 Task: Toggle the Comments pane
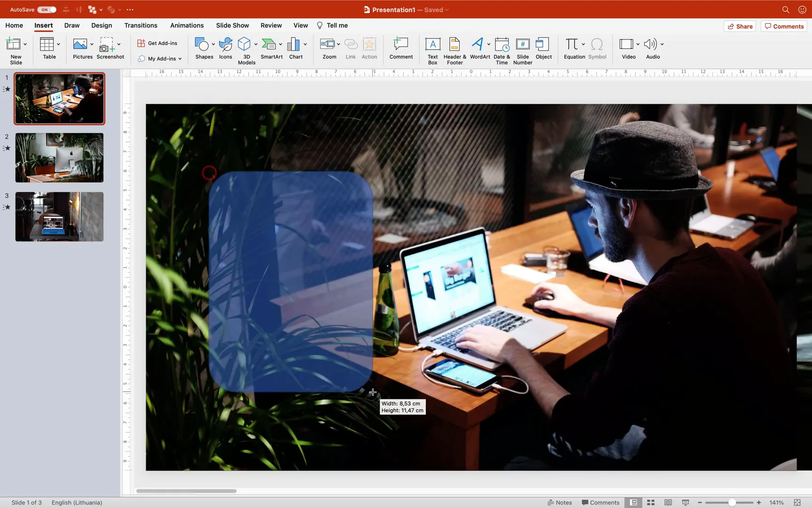[601, 502]
